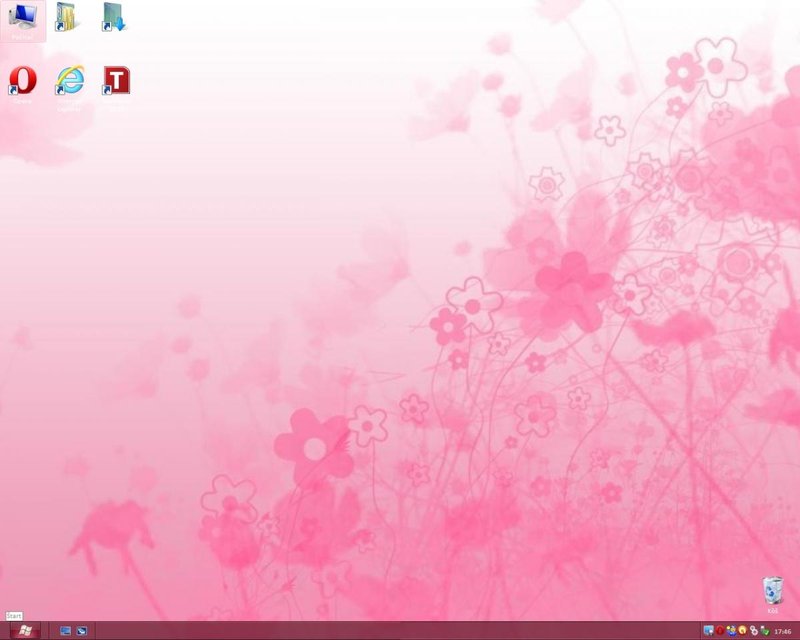Click the Windows Start button
This screenshot has width=800, height=640.
click(x=23, y=631)
